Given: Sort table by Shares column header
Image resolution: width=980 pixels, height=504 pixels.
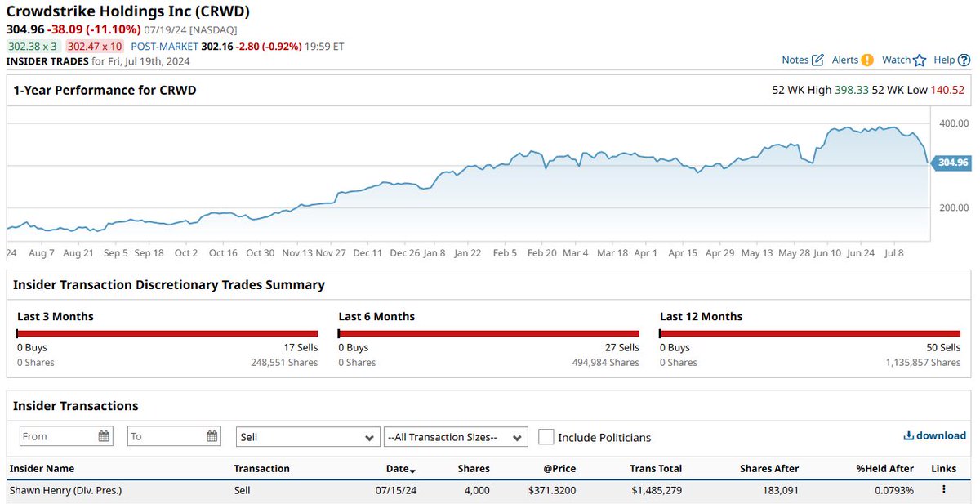Looking at the screenshot, I should click(474, 469).
